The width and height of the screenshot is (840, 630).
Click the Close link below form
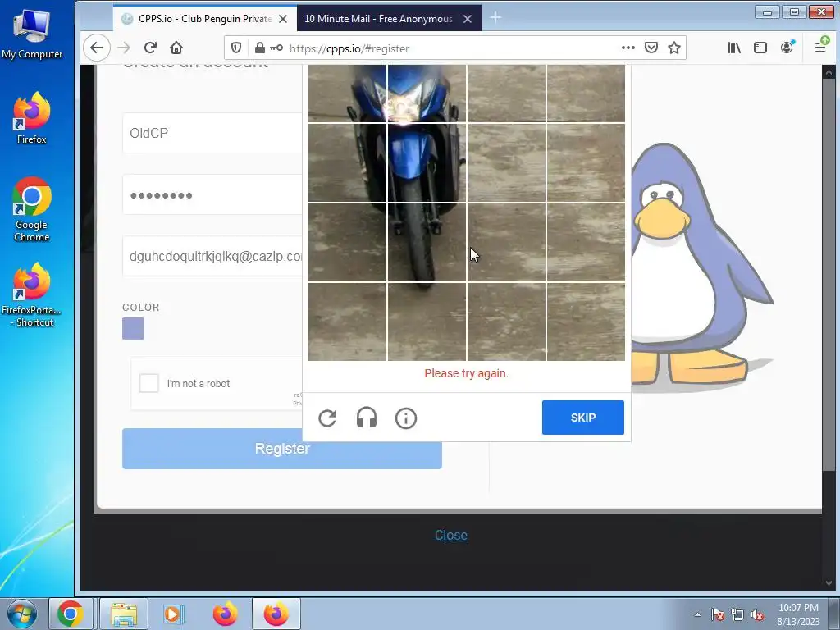451,535
